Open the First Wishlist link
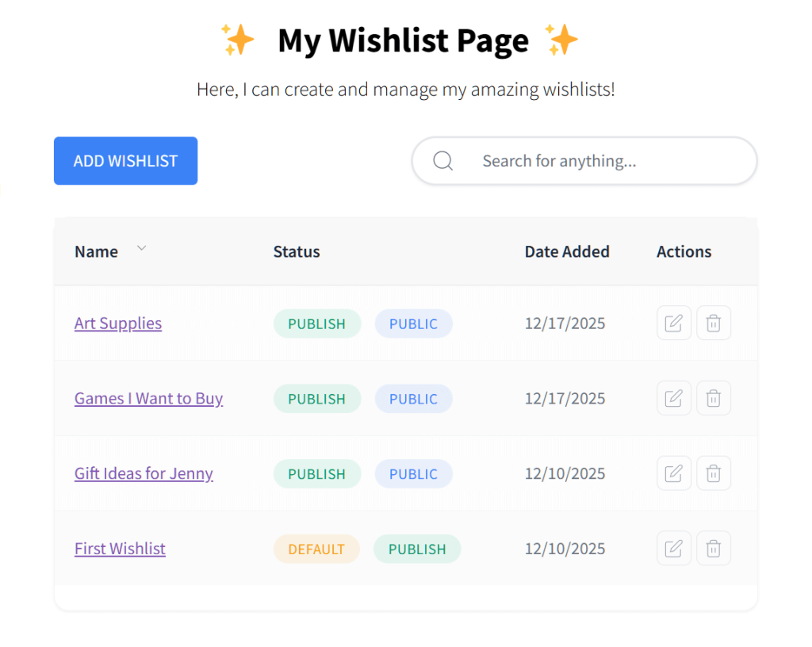Screen dimensions: 812x647 120,548
